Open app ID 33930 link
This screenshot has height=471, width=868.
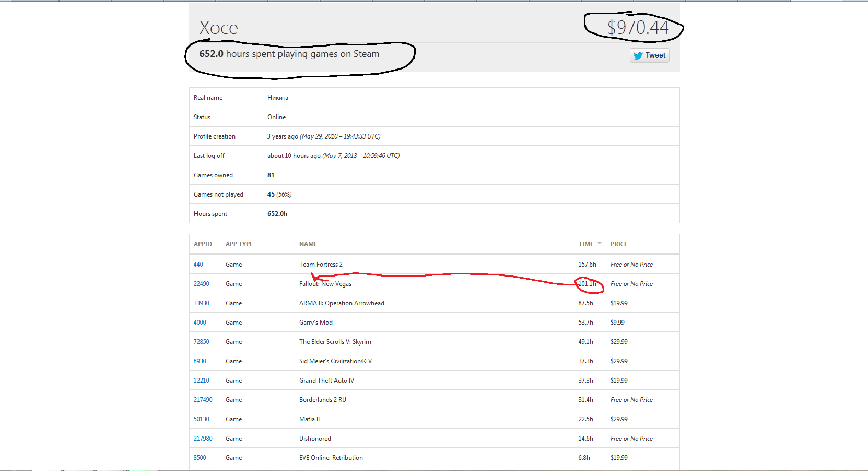click(202, 303)
